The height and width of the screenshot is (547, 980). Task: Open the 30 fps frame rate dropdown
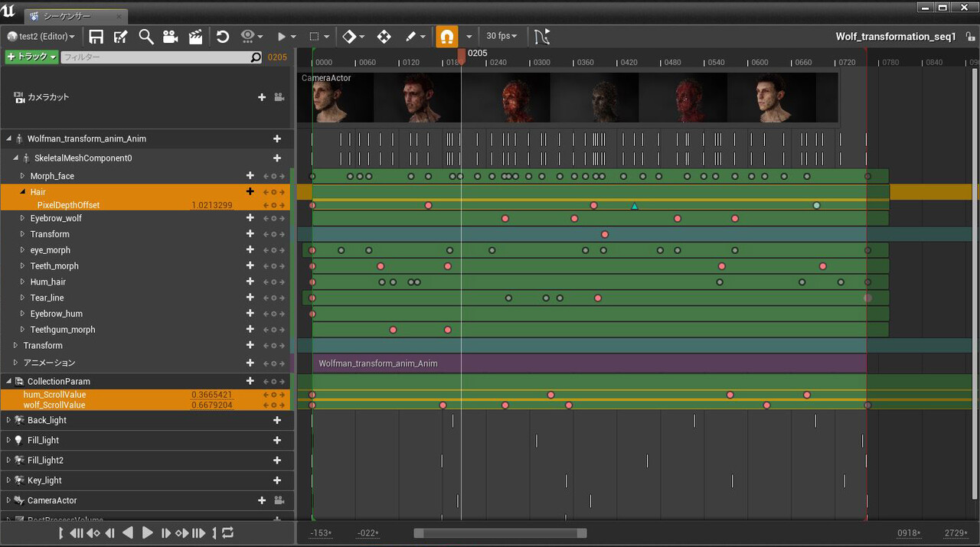point(501,36)
